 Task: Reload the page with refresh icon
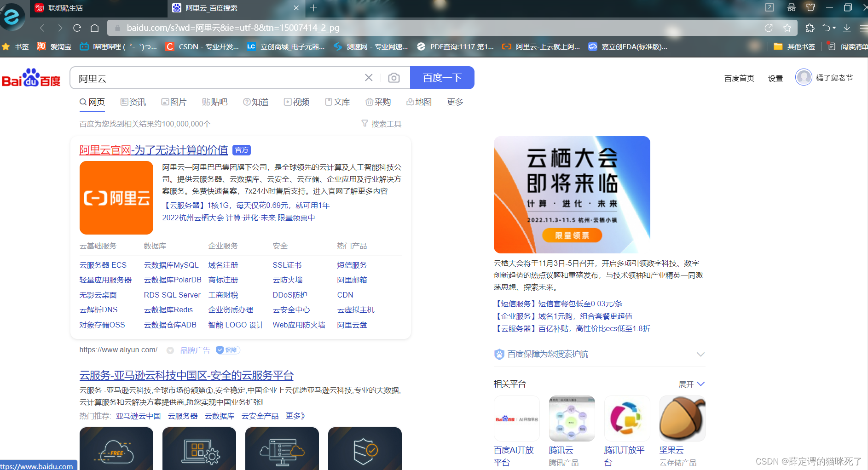(77, 28)
